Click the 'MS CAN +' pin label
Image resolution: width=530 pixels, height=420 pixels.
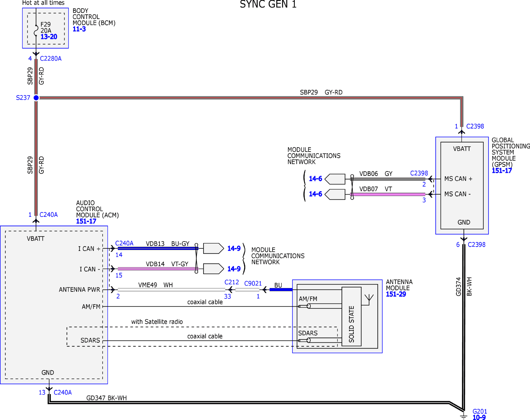458,179
